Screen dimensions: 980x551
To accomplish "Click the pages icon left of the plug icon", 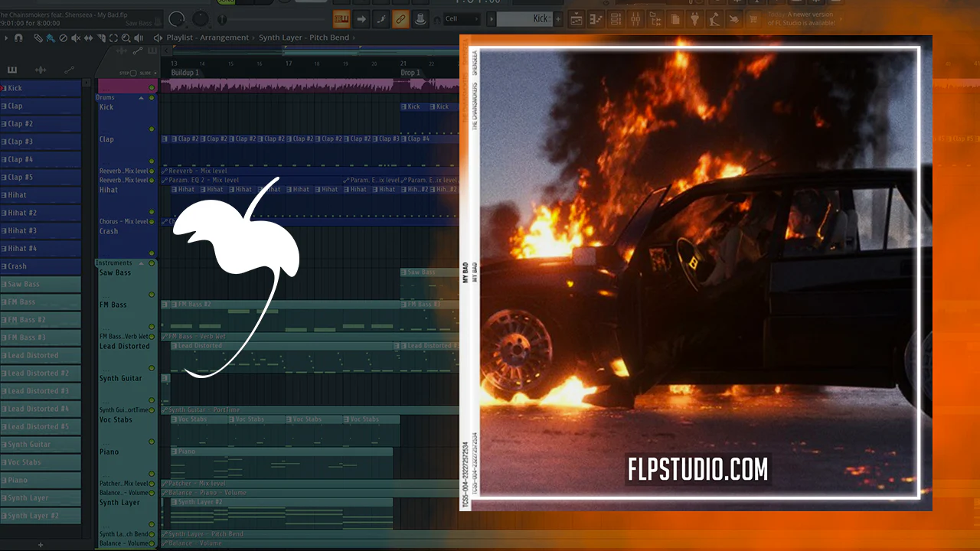I will (x=675, y=18).
